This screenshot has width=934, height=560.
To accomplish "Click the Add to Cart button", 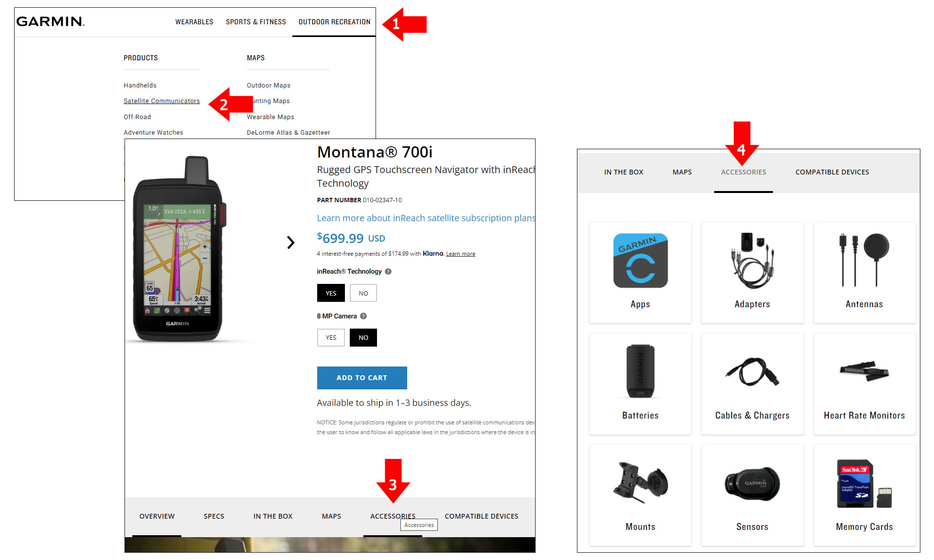I will tap(362, 378).
